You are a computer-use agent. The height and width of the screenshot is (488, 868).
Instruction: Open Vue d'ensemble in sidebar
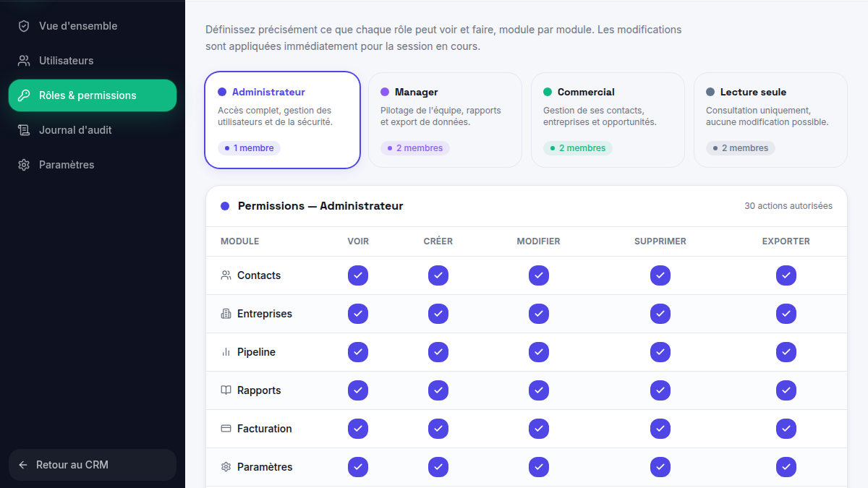(x=93, y=26)
